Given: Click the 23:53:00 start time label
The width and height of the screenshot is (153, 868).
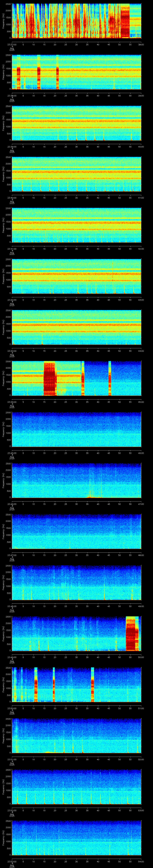Looking at the screenshot, I should tap(12, 861).
